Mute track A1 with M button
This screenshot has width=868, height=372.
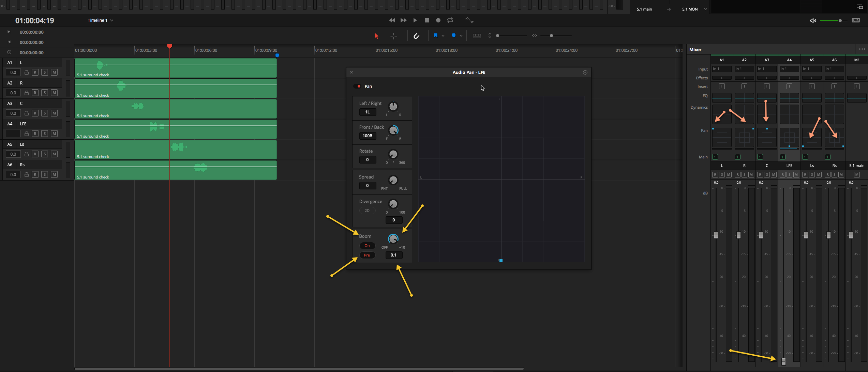click(54, 72)
